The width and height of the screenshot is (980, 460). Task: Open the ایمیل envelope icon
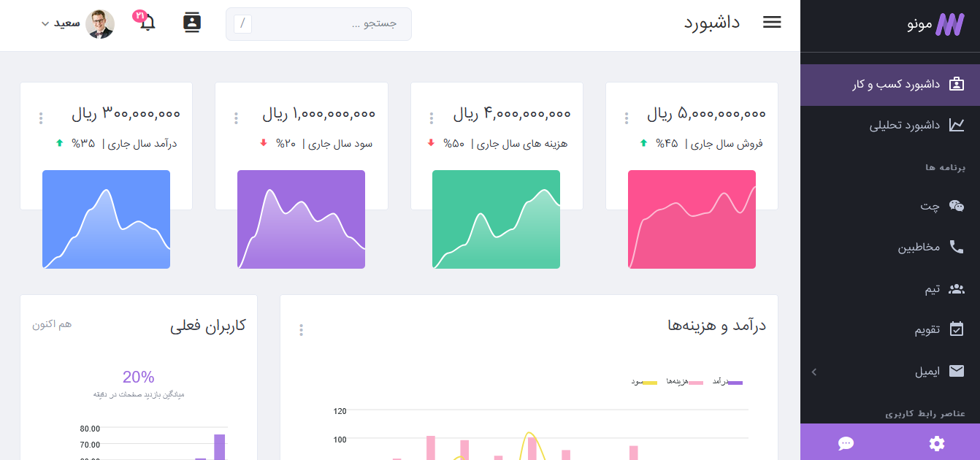(x=957, y=371)
